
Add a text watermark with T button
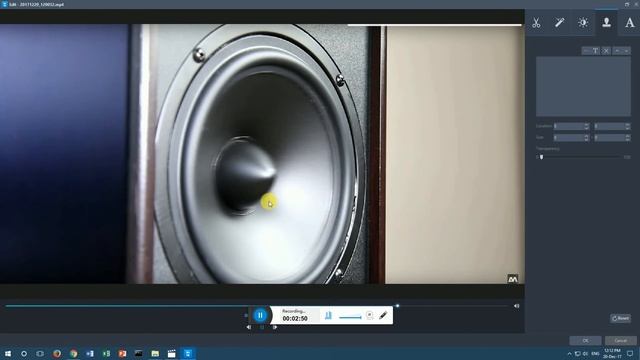pyautogui.click(x=596, y=51)
